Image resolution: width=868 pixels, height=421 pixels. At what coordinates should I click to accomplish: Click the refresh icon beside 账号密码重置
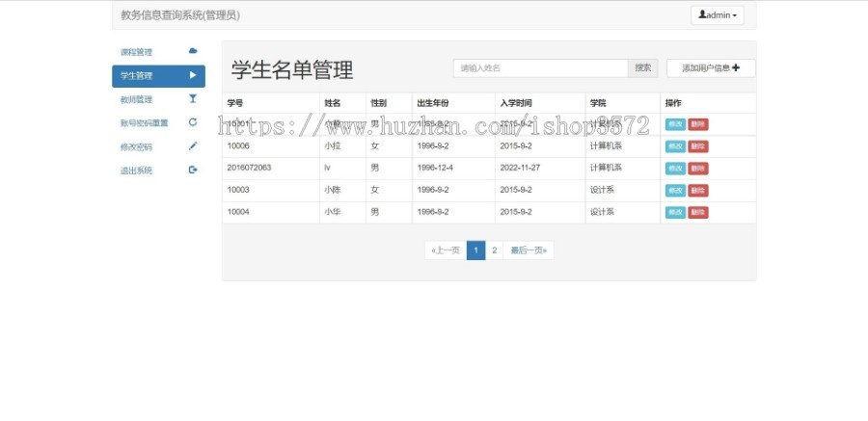click(193, 122)
